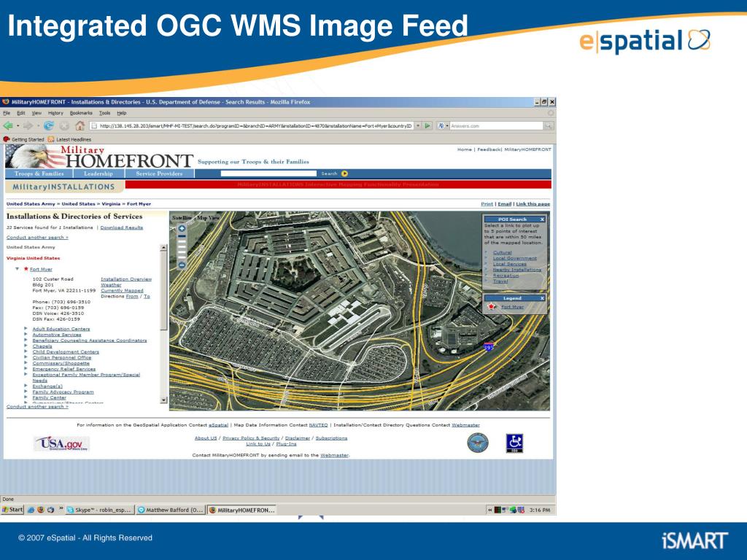Open the History menu
This screenshot has width=747, height=560.
(55, 113)
